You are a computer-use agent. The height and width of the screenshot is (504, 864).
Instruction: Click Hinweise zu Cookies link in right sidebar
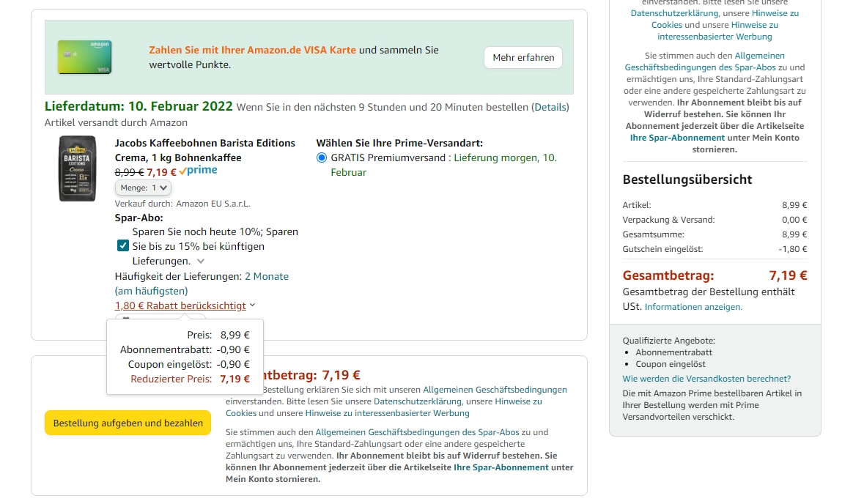coord(725,19)
